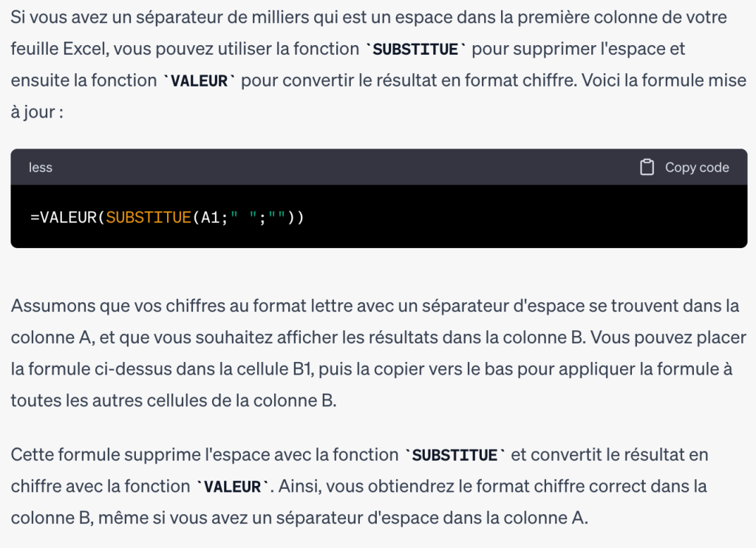Click the A1 cell reference in the formula

211,218
